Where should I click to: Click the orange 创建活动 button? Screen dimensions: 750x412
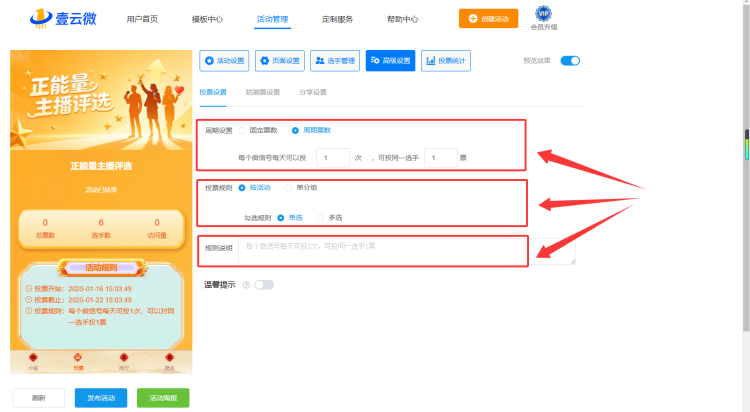488,19
